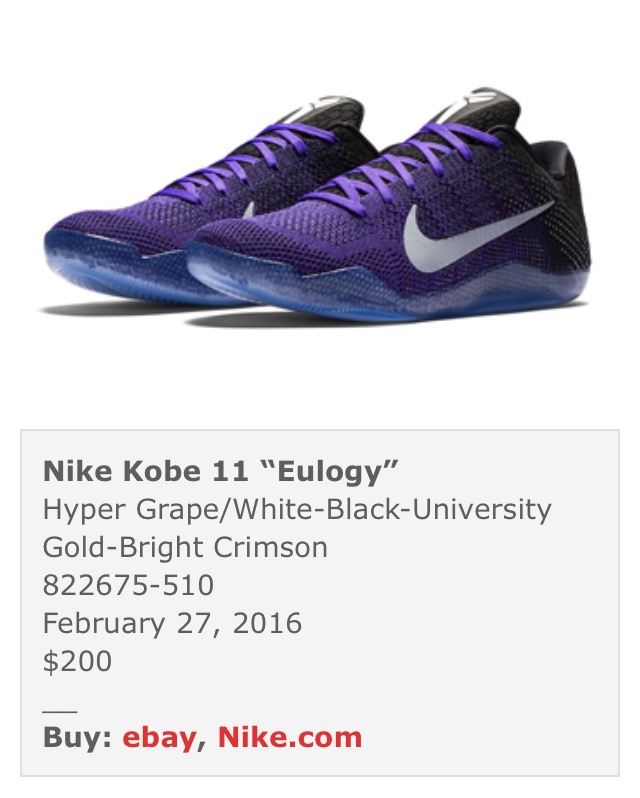640x798 pixels.
Task: Click the bold Buy: label
Action: pos(77,737)
